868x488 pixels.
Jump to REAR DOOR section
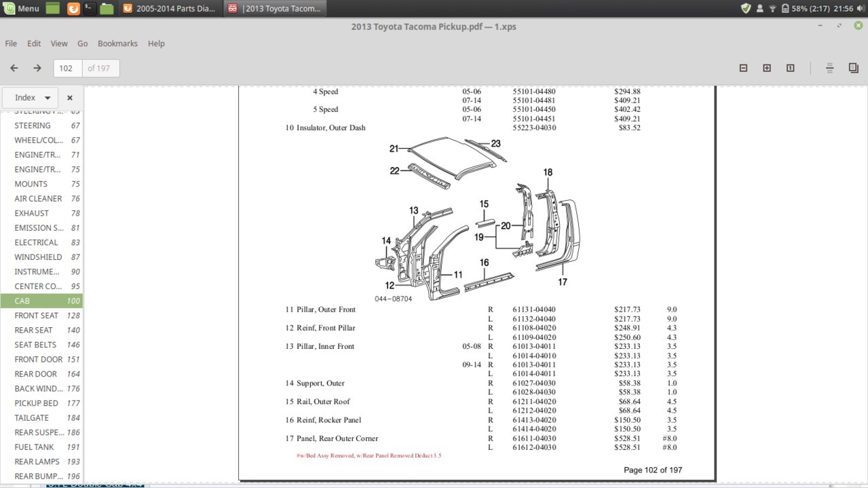pos(41,374)
